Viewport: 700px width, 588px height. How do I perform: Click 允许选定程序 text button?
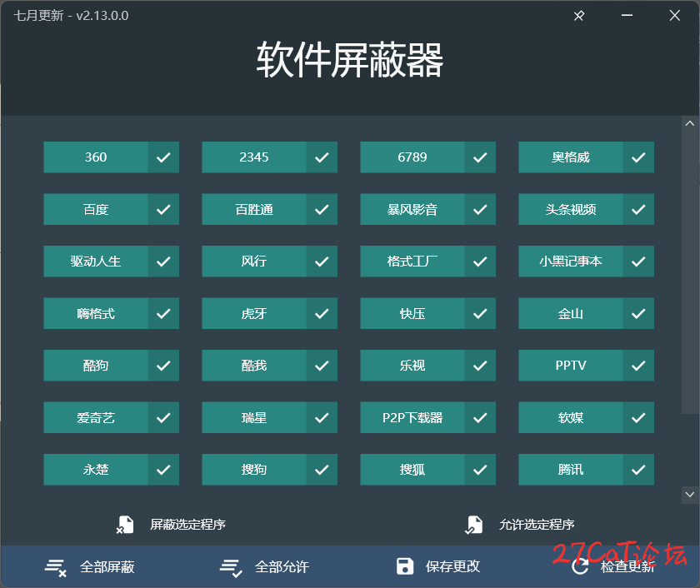(x=537, y=525)
